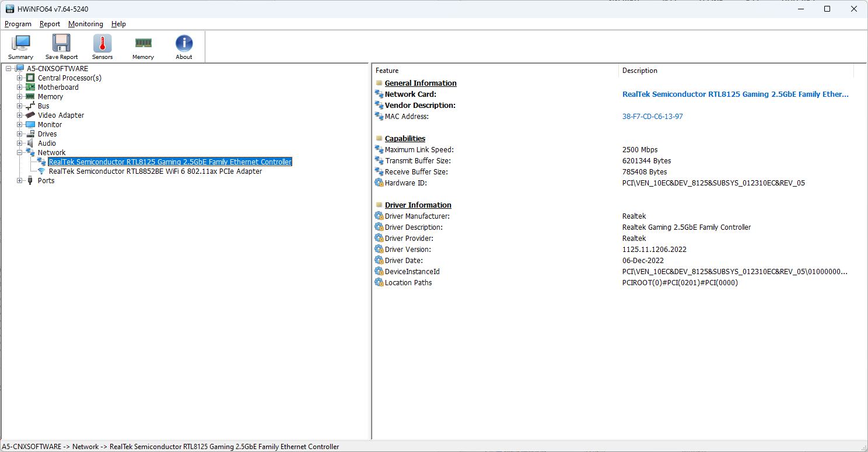
Task: Click the General Information heading
Action: pyautogui.click(x=421, y=83)
